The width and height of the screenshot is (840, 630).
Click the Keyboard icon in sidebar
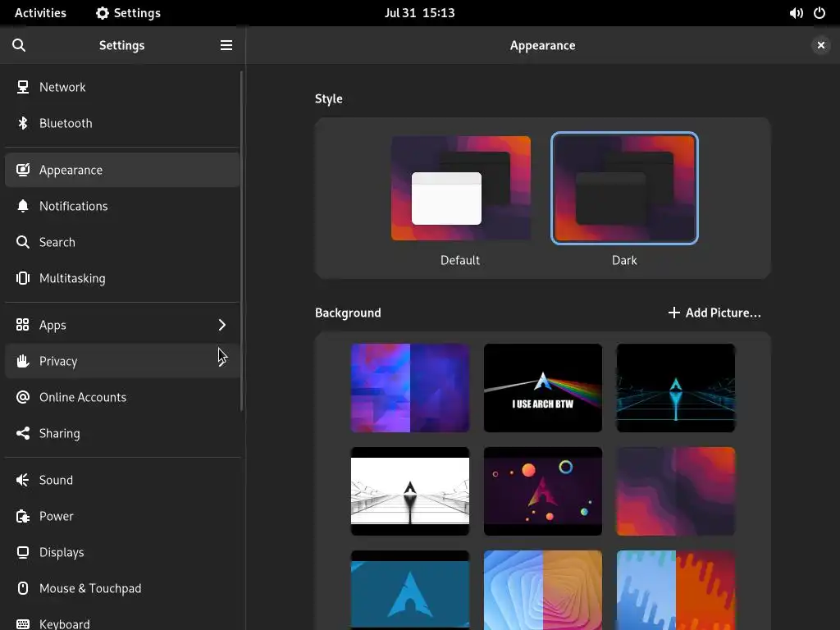point(22,624)
